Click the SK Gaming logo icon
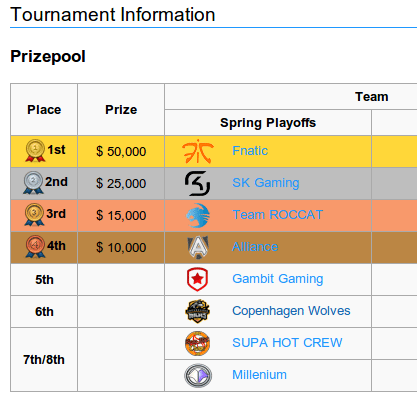This screenshot has width=417, height=399. coord(197,183)
